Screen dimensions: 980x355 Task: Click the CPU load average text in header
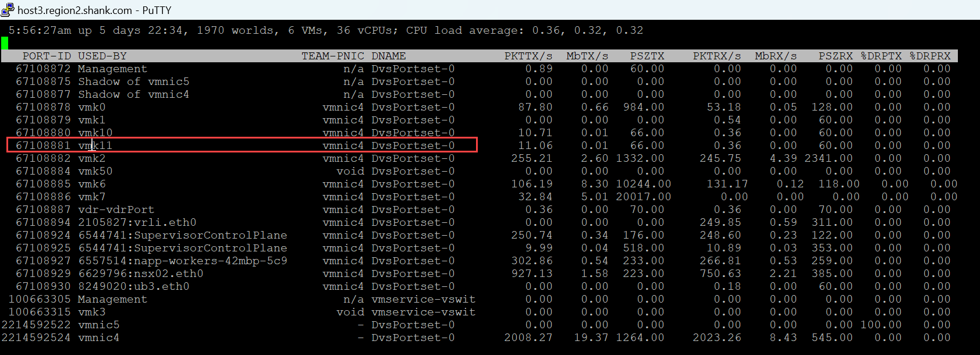524,30
